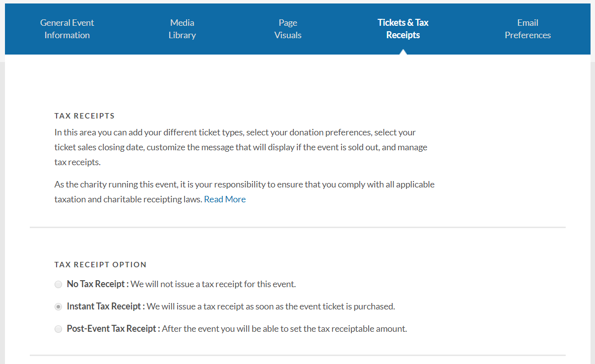Click the bold "Instant Tax Receipt :" label

tap(106, 306)
